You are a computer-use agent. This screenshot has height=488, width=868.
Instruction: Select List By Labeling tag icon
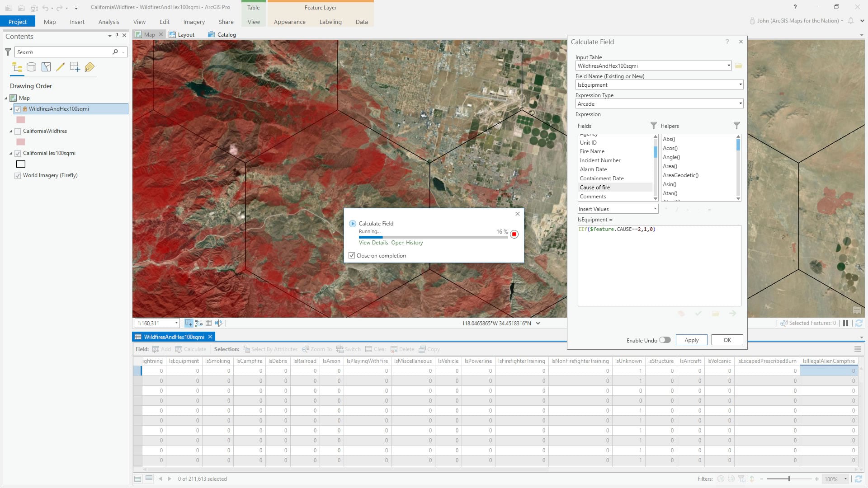tap(90, 67)
